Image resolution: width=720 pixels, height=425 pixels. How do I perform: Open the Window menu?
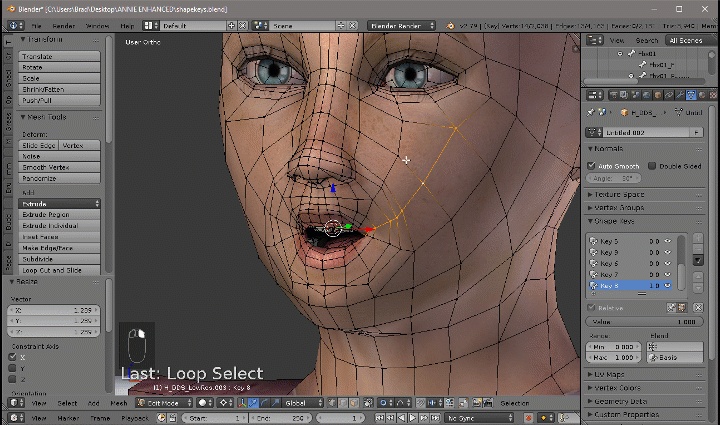[x=97, y=24]
